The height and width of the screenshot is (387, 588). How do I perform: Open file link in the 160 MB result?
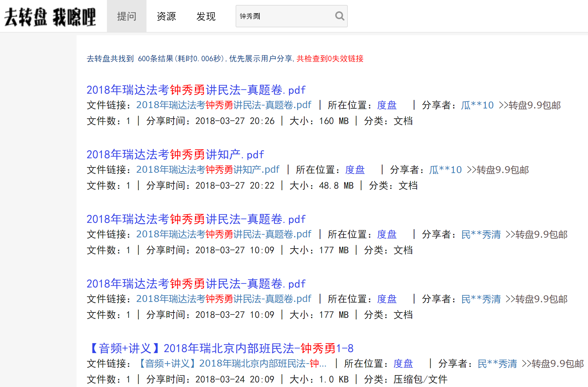pos(224,105)
